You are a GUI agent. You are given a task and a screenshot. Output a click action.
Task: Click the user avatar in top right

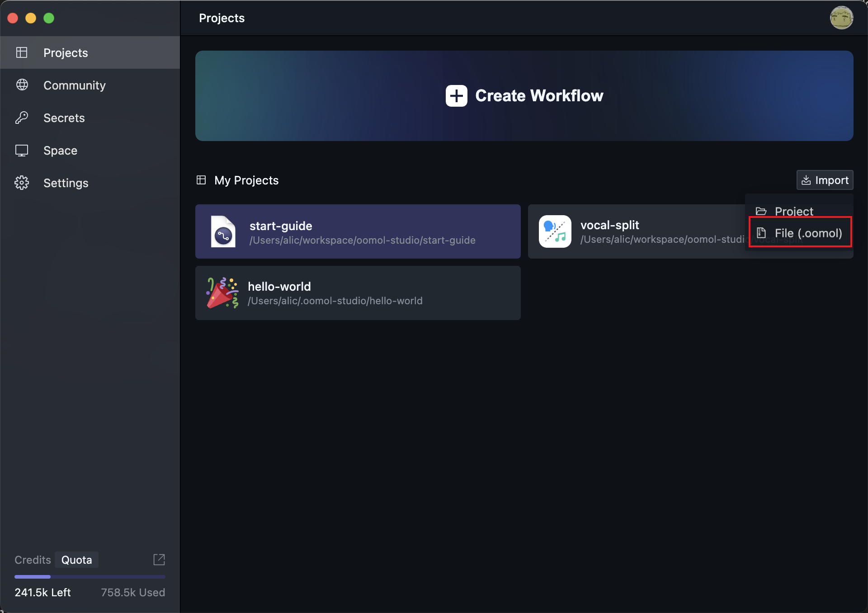(x=841, y=18)
